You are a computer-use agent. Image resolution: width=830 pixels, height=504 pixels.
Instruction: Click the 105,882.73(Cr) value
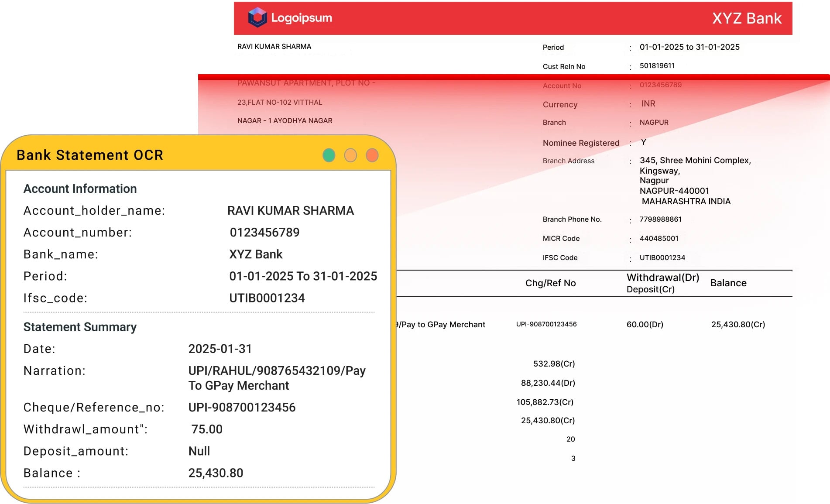(x=545, y=402)
